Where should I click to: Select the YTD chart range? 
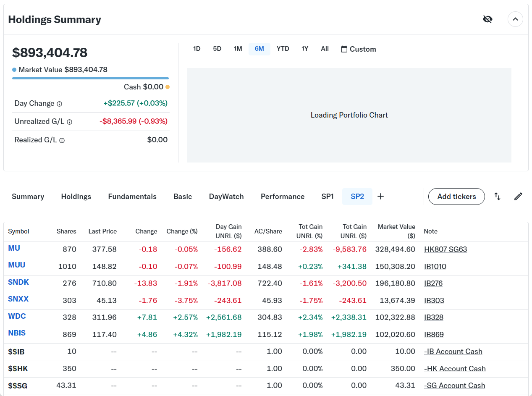283,49
